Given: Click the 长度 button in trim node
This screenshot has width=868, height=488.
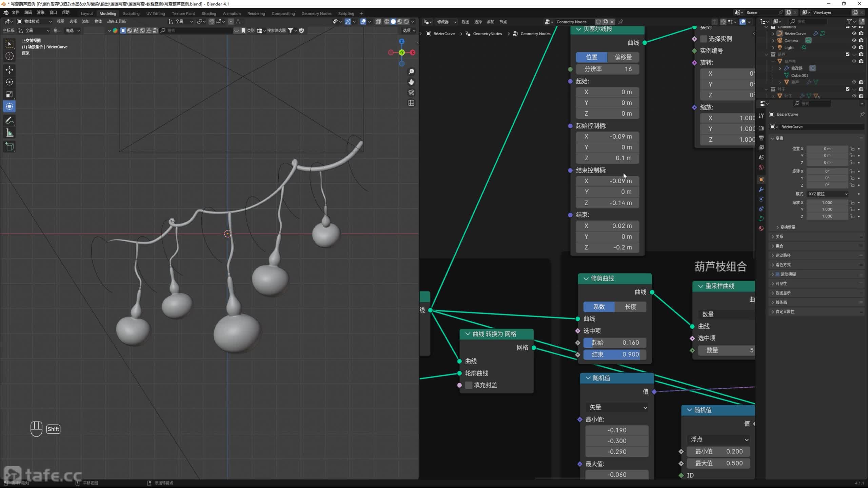Looking at the screenshot, I should (x=630, y=307).
